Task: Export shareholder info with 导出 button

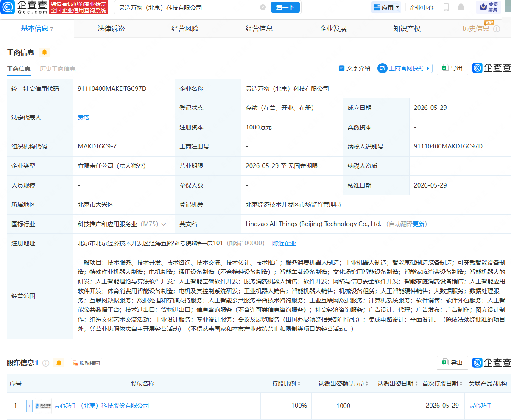Action: (x=452, y=363)
